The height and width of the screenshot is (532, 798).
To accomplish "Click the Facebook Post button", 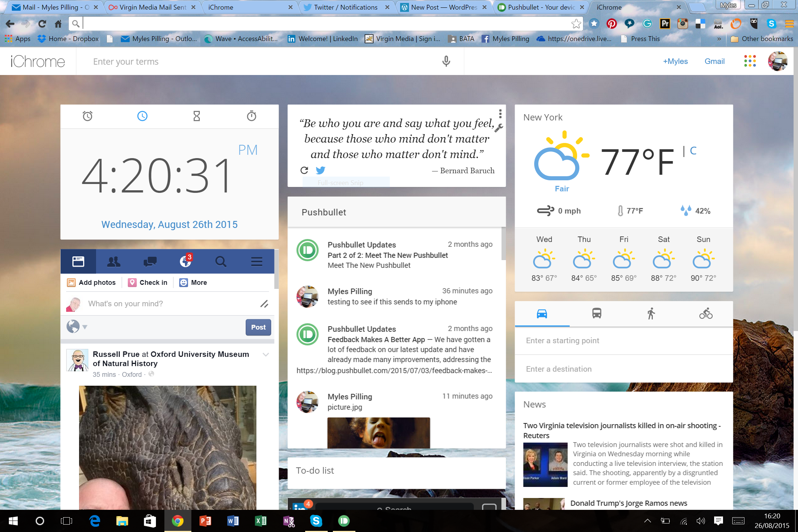I will pyautogui.click(x=258, y=327).
